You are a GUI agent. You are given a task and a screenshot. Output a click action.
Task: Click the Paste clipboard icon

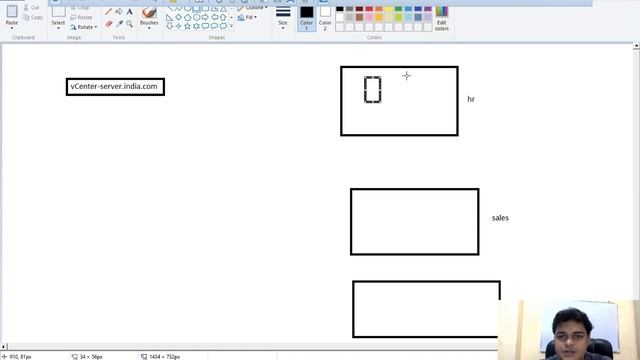tap(12, 11)
